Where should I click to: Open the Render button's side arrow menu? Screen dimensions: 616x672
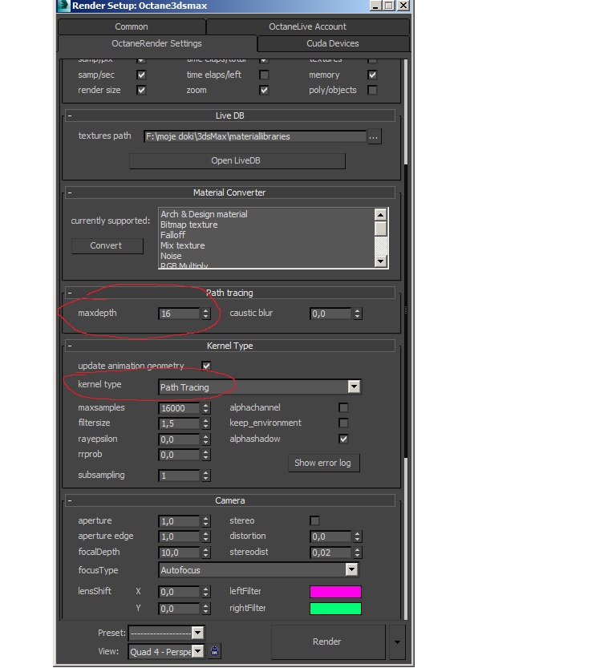coord(397,642)
